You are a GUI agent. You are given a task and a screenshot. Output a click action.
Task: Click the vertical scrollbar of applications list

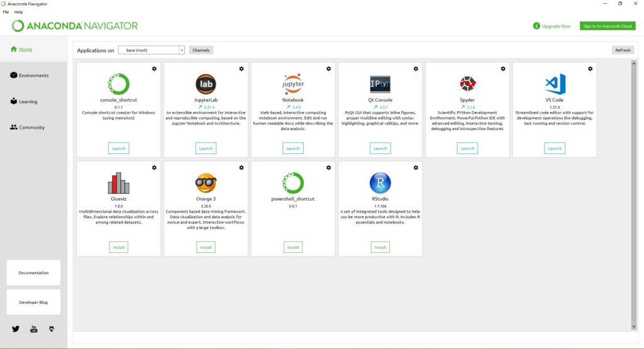633,189
